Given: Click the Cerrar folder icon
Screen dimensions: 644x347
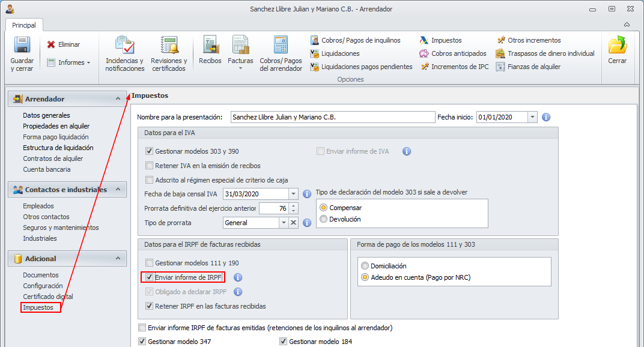Looking at the screenshot, I should pos(618,45).
